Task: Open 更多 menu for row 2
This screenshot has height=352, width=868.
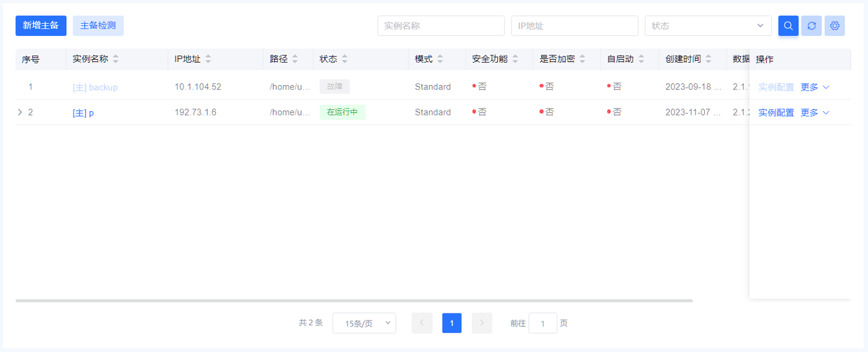Action: pos(815,112)
